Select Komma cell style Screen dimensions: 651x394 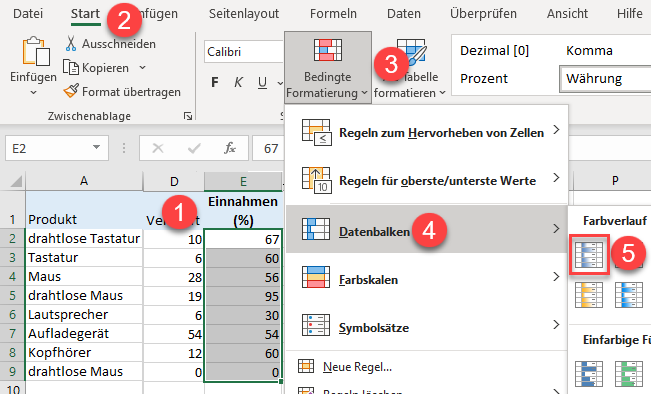589,51
